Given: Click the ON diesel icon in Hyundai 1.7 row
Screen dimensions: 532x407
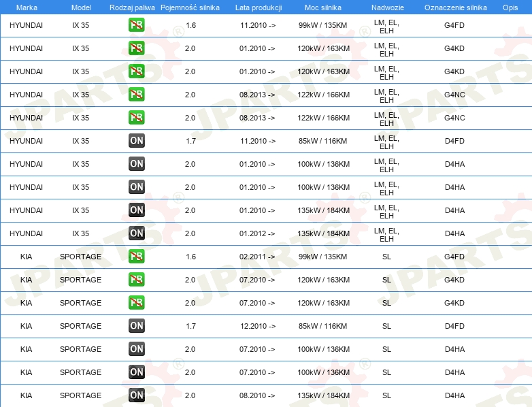Looking at the screenshot, I should point(136,141).
